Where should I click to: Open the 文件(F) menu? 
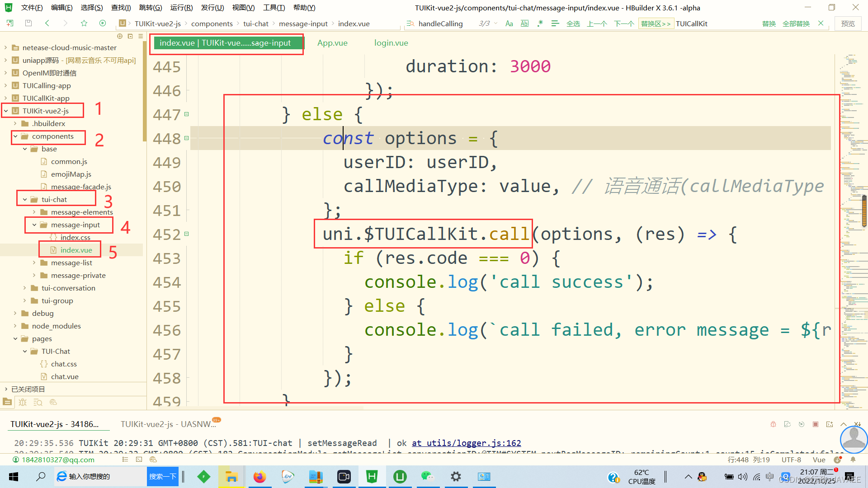click(32, 7)
